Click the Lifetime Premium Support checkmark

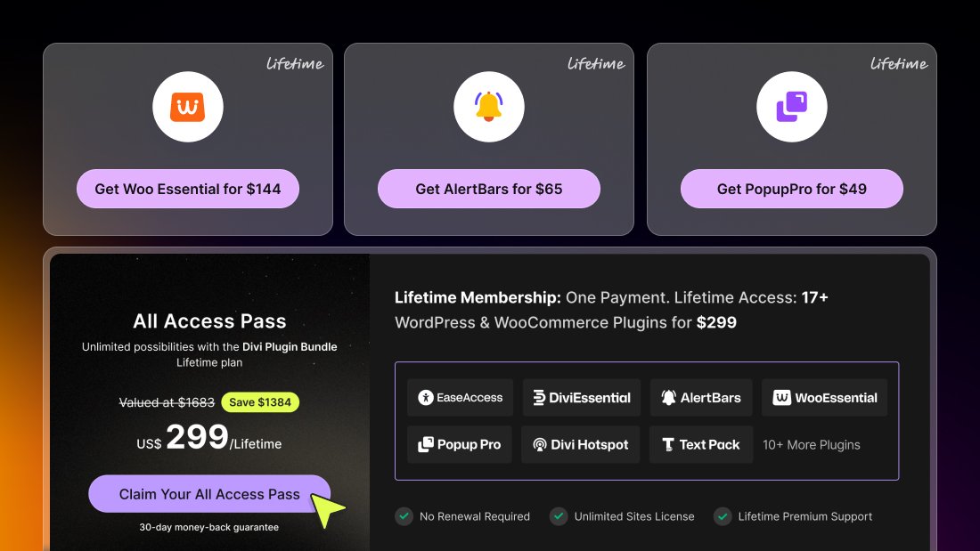click(723, 516)
